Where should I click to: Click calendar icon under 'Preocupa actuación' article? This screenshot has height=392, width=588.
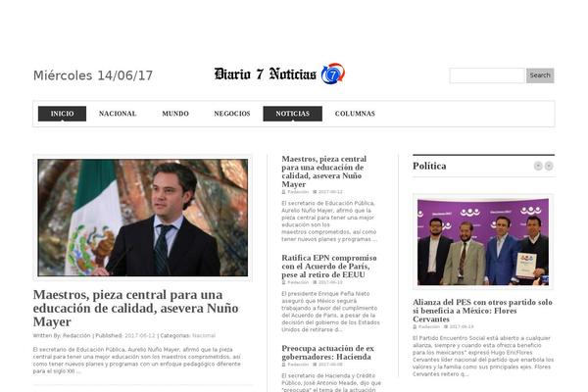pos(315,365)
